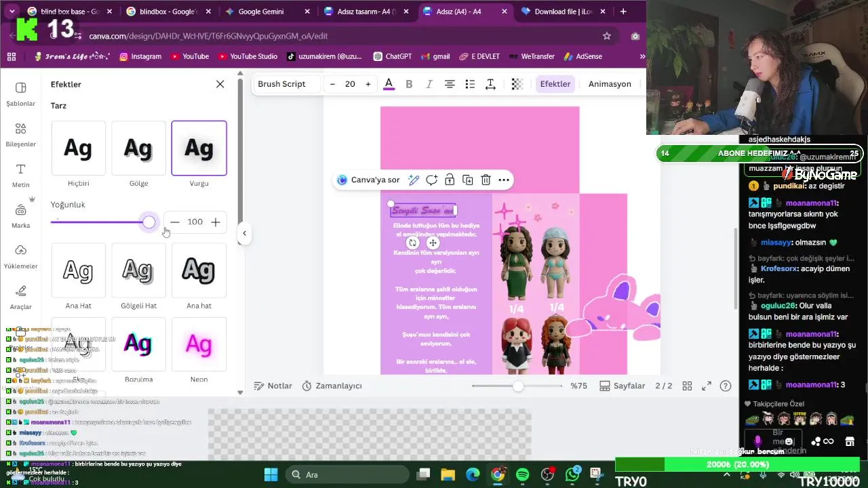Viewport: 868px width, 488px height.
Task: Add a comment with speech bubble icon
Action: click(432, 180)
